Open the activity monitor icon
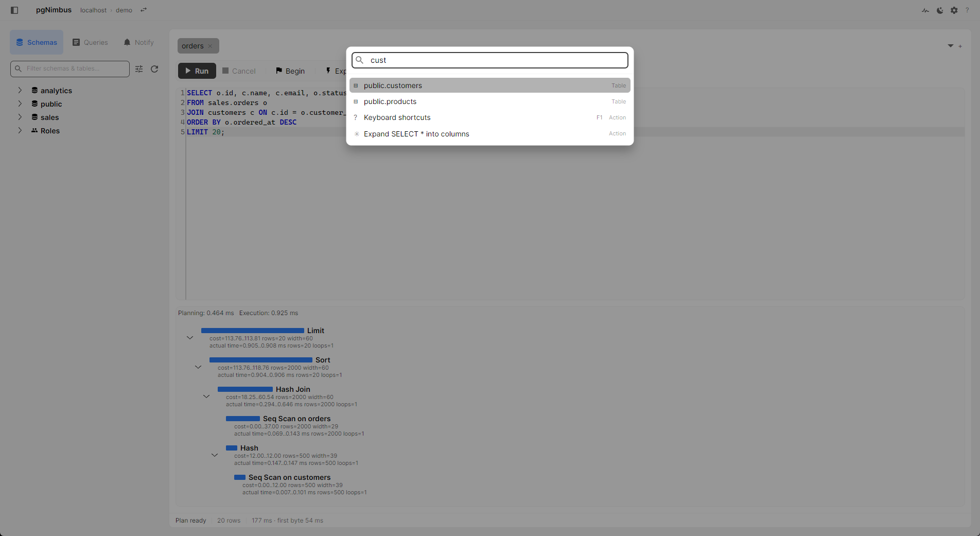Screen dimensions: 980x536 (925, 10)
